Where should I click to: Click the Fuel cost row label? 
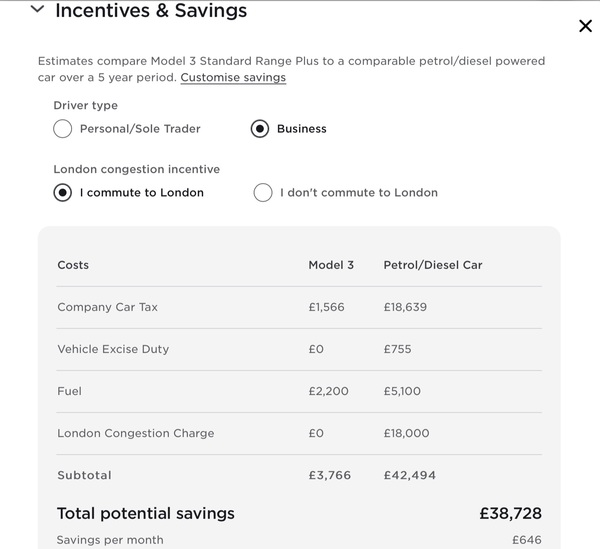tap(69, 391)
